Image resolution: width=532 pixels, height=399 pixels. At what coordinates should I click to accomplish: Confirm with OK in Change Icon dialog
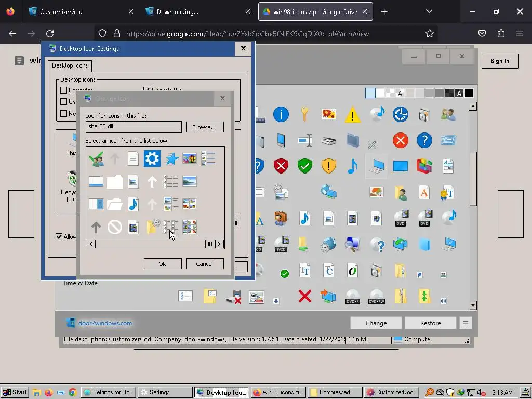[163, 263]
